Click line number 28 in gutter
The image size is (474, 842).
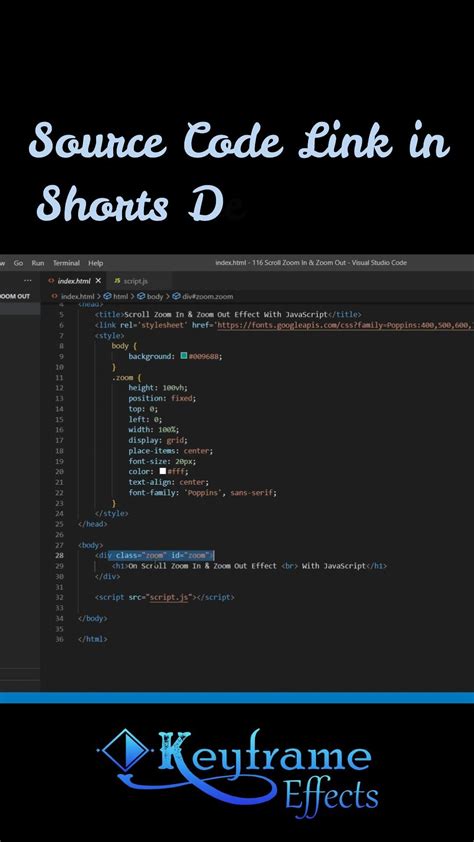pos(59,555)
